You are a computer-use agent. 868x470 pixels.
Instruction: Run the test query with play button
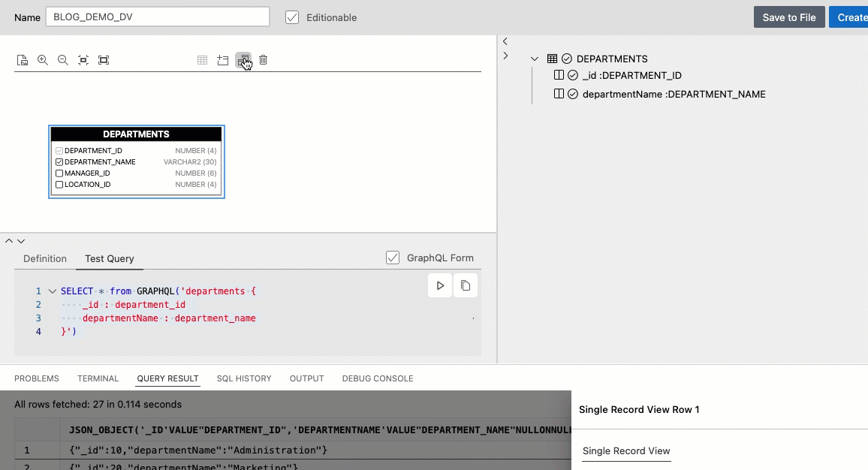[440, 285]
